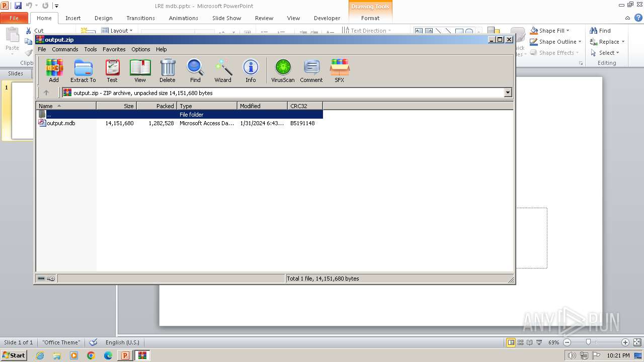644x362 pixels.
Task: Click the Delete trash icon in WinRAR
Action: [168, 71]
